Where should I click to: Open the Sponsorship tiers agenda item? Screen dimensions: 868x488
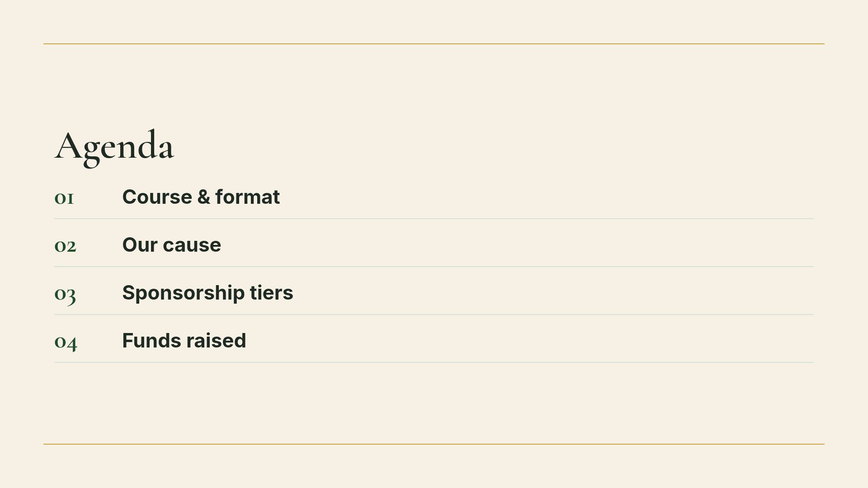click(x=208, y=293)
